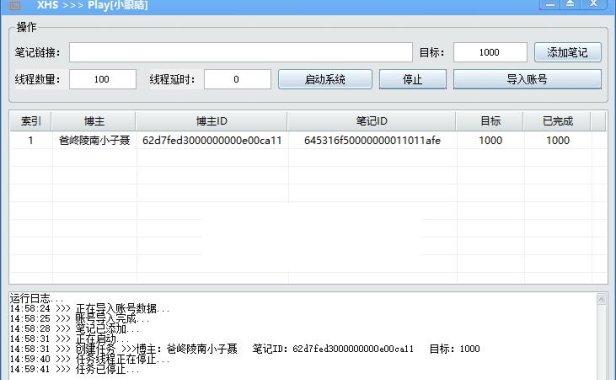Click log line 14:59:41 任务已停止
The image size is (616, 380).
(x=74, y=369)
